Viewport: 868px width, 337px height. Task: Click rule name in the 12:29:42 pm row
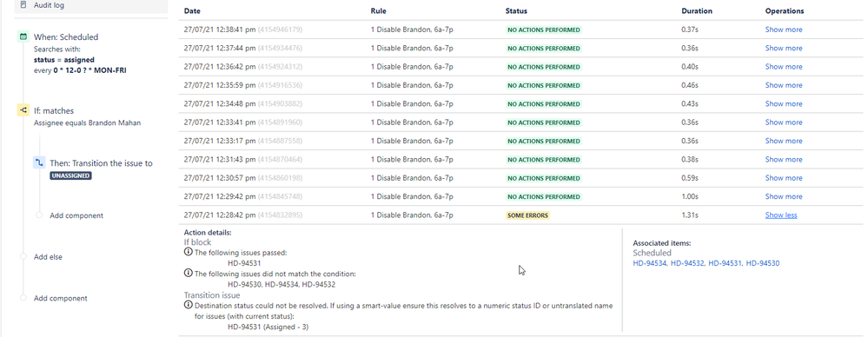click(x=411, y=196)
